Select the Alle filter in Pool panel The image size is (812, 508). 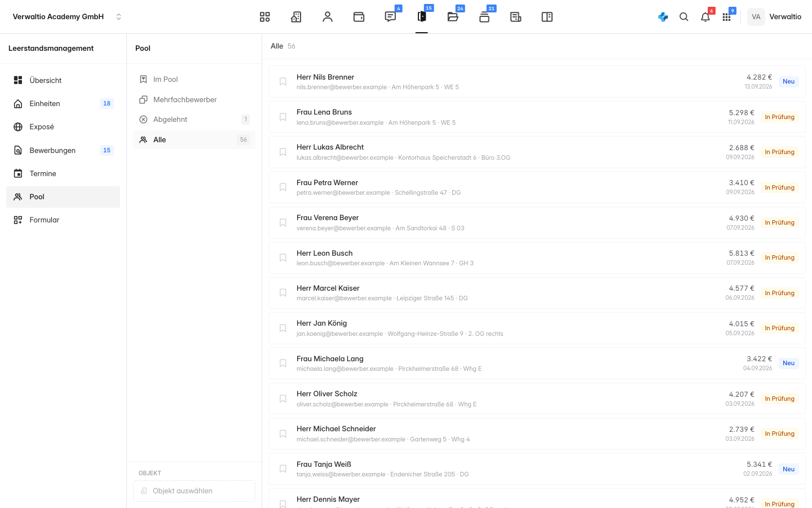194,140
